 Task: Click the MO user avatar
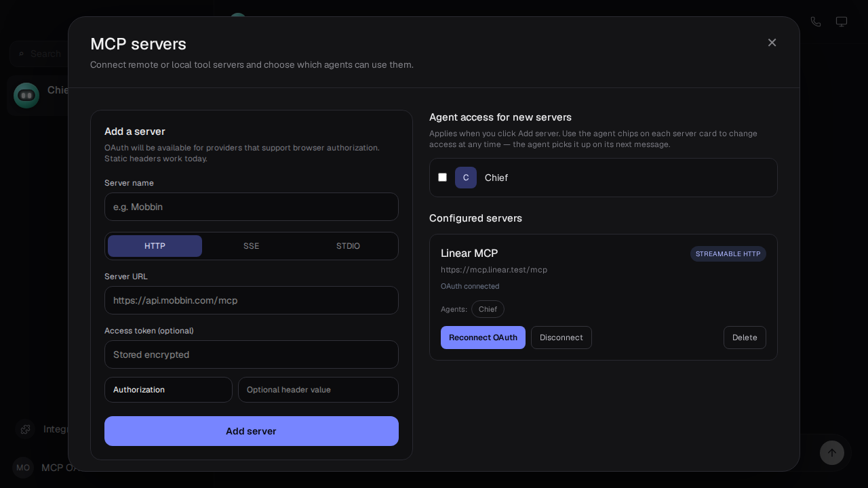point(23,468)
